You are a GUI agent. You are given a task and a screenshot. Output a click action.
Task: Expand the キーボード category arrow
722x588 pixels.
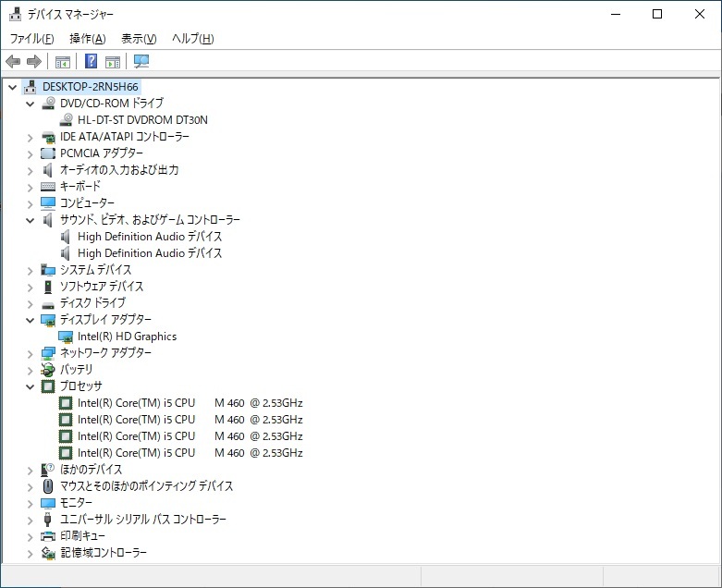[x=31, y=187]
